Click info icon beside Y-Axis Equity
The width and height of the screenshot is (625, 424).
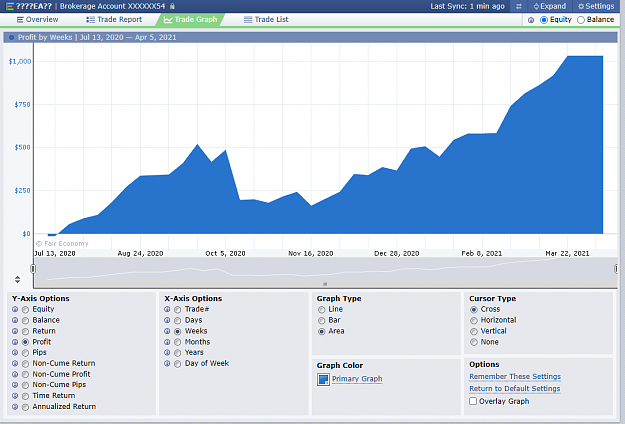tap(15, 309)
